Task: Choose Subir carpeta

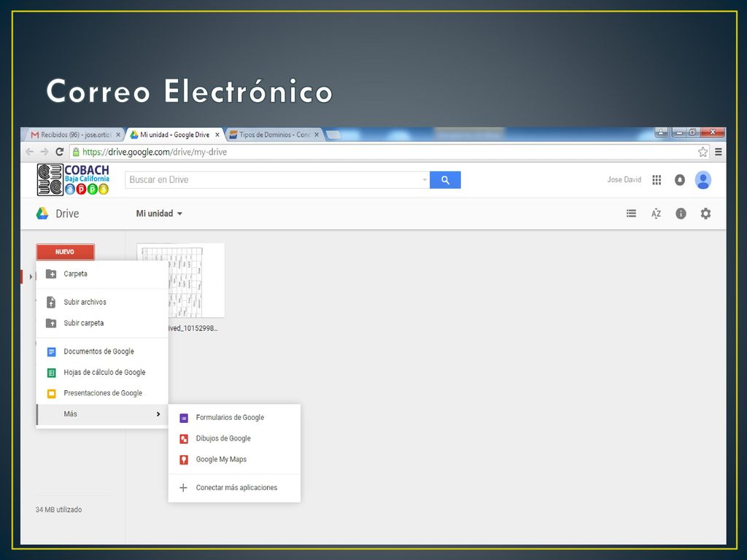Action: (x=102, y=323)
